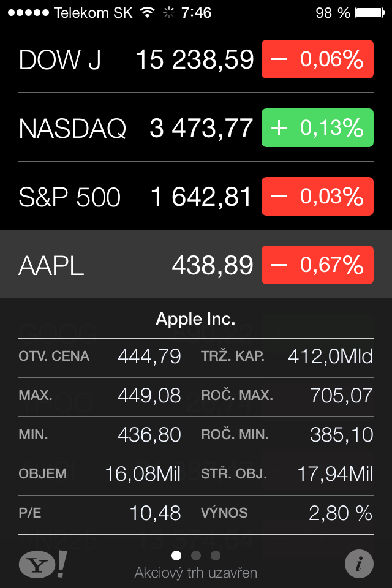This screenshot has height=588, width=392.
Task: Toggle AAPL red -0,67% badge
Action: pos(317,265)
